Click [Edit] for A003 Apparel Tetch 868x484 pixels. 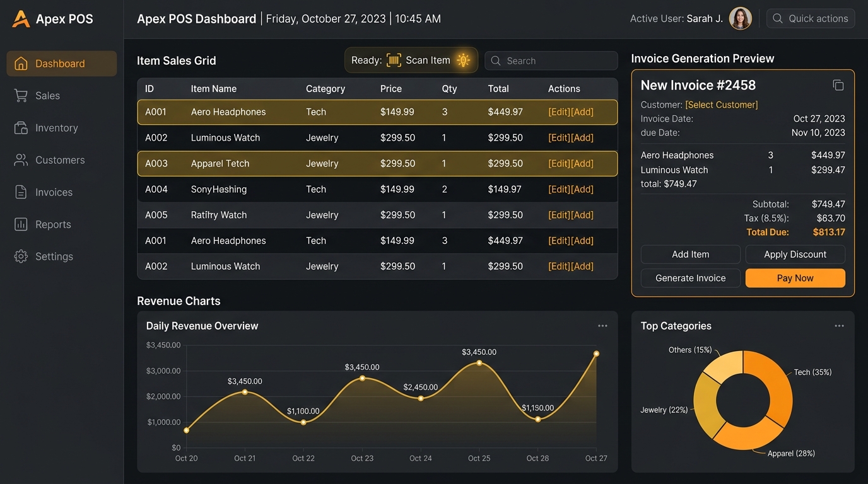(x=559, y=163)
